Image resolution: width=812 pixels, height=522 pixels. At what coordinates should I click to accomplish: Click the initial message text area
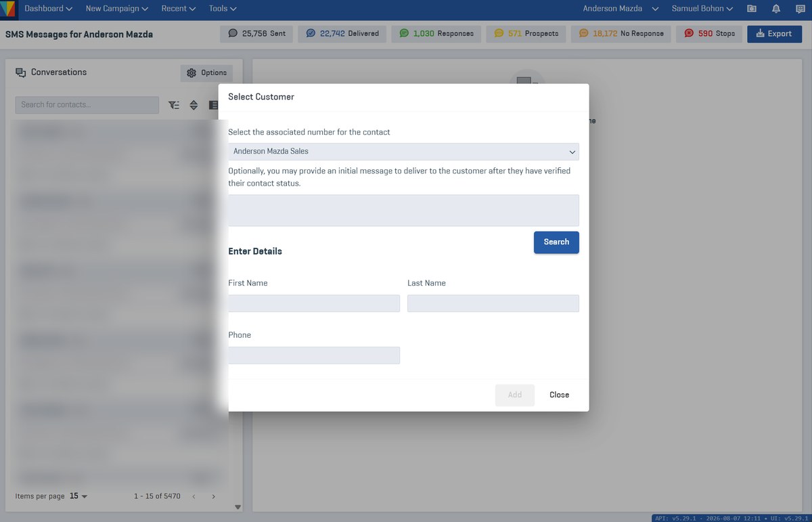click(403, 211)
